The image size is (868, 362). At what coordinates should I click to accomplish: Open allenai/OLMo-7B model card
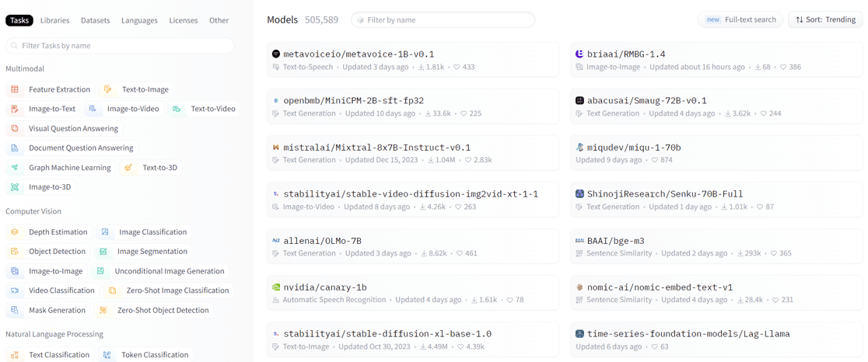pos(413,246)
